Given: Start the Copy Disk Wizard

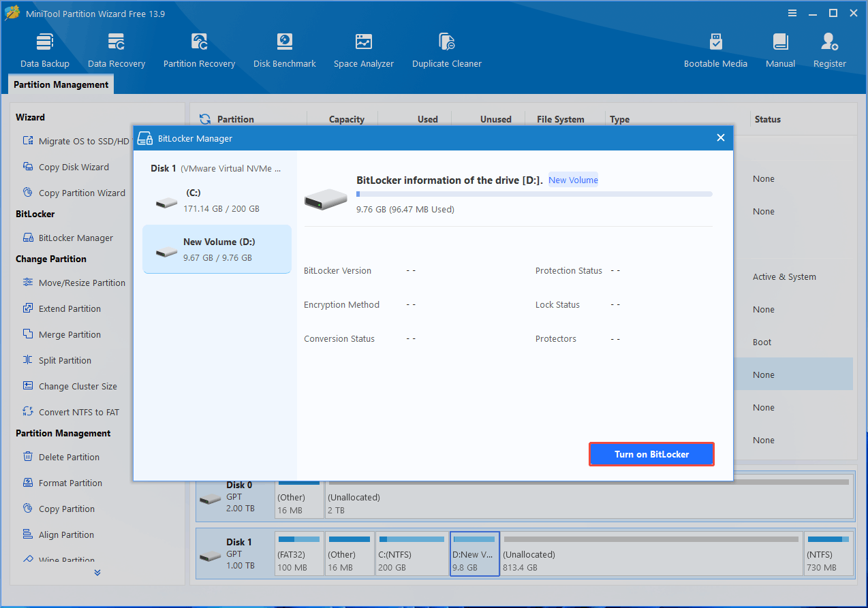Looking at the screenshot, I should [x=65, y=167].
